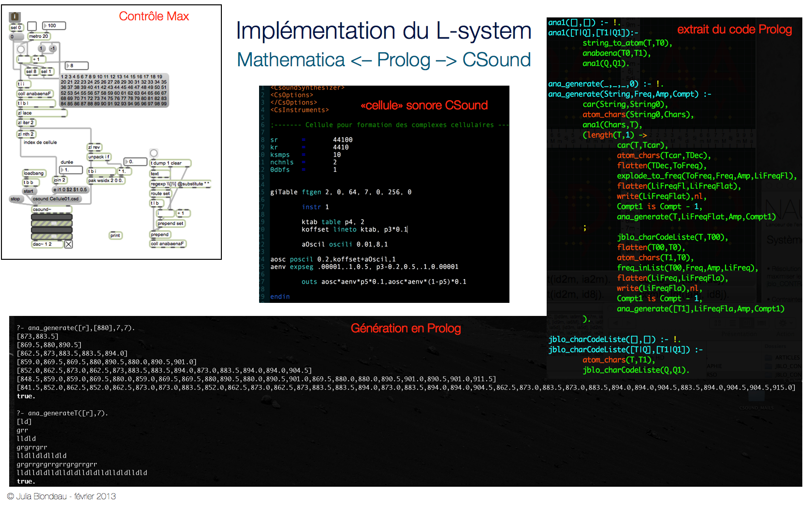Click the 'Mathematica <– Prolog –> CSound' subtitle
This screenshot has height=508, width=812.
384,60
